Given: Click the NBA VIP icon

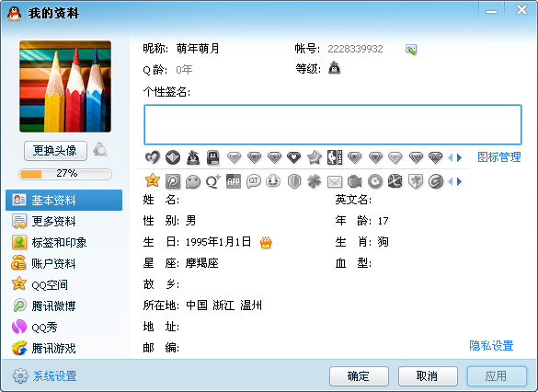Looking at the screenshot, I should click(x=335, y=157).
